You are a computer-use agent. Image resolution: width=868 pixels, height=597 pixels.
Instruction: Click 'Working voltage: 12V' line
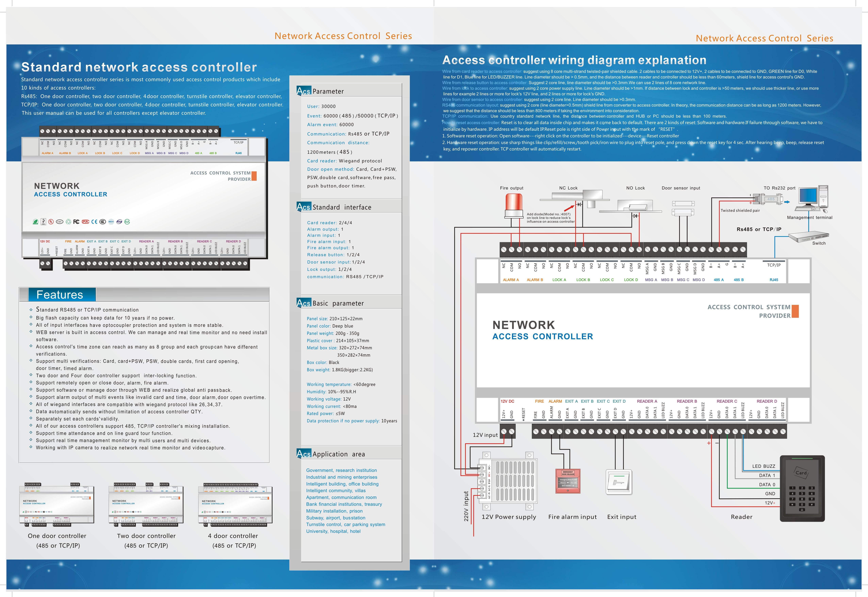pyautogui.click(x=329, y=399)
